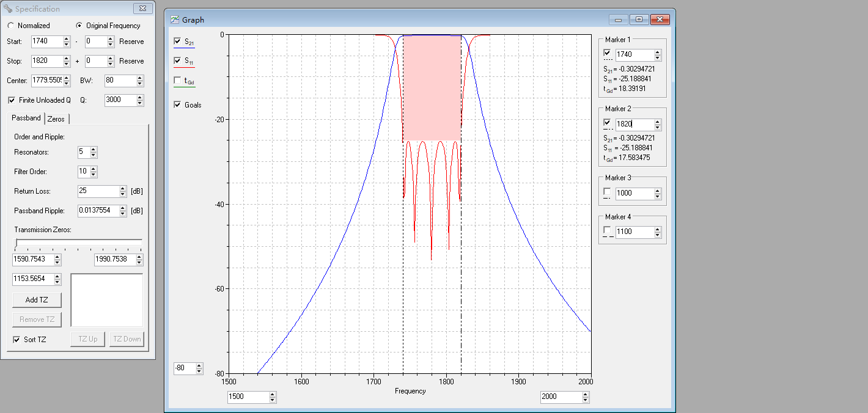Click the Y-axis minimum field -80
The height and width of the screenshot is (413, 868).
[x=184, y=368]
